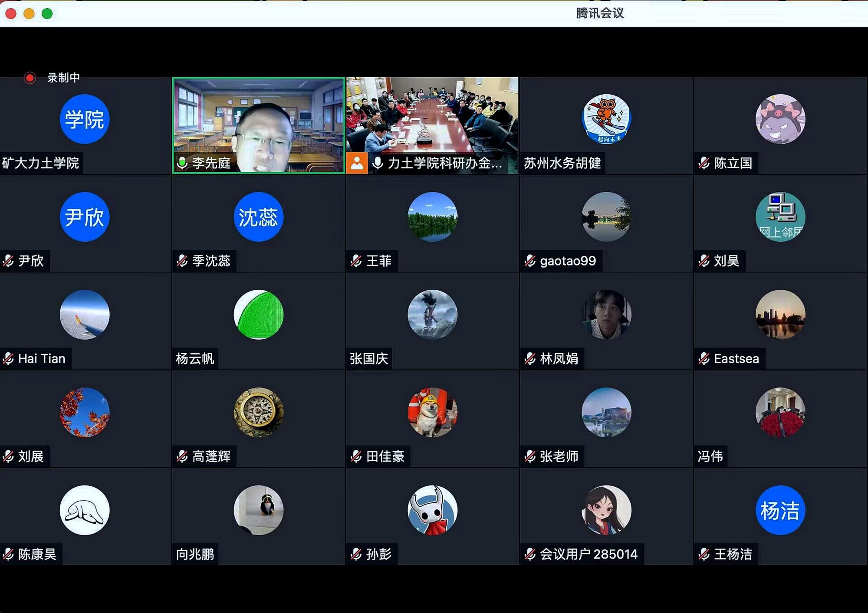The width and height of the screenshot is (868, 613).
Task: Click the 沈蕊 blue avatar circle
Action: point(258,217)
